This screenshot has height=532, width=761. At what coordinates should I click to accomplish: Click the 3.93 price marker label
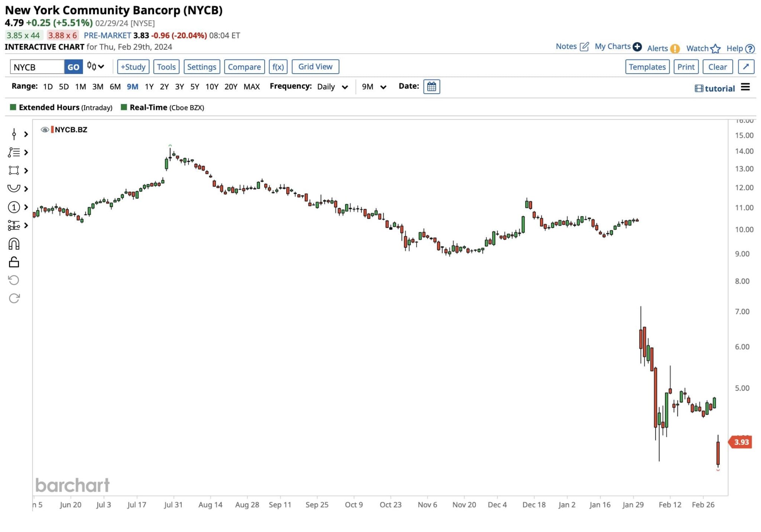tap(741, 442)
